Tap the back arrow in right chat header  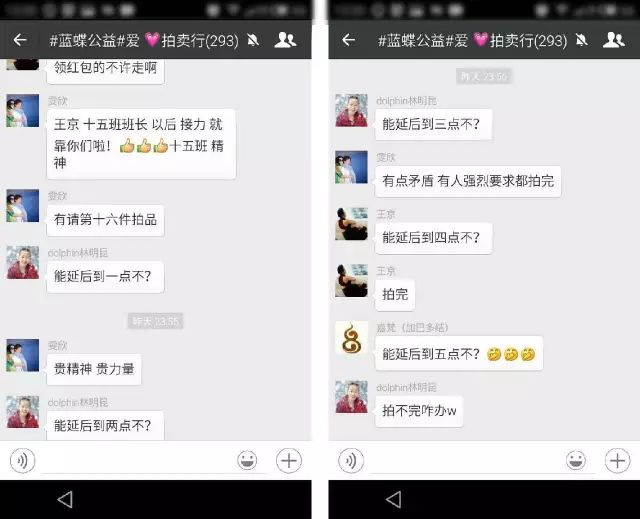(x=349, y=40)
